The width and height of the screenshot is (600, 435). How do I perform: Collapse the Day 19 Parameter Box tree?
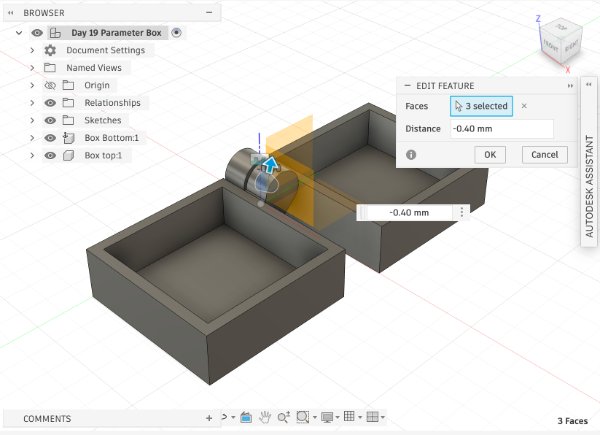[19, 33]
